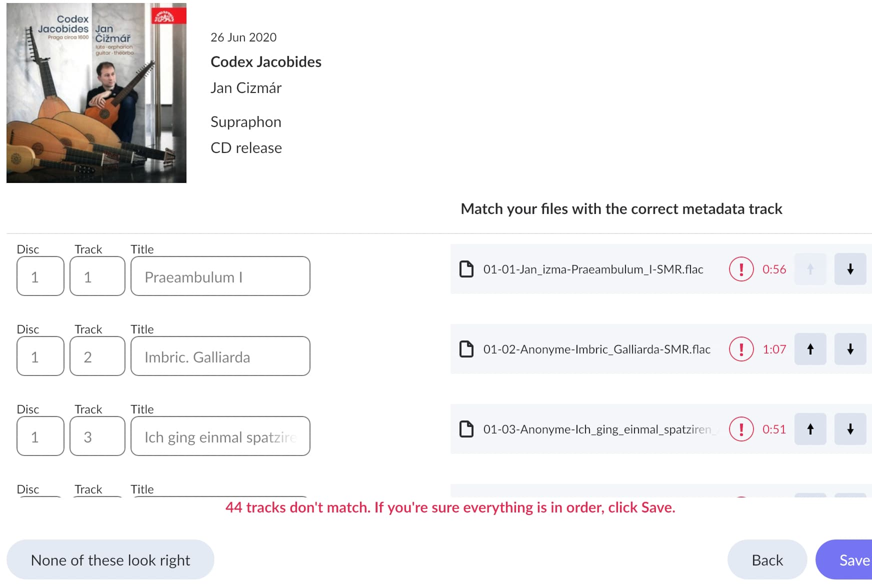The width and height of the screenshot is (872, 588).
Task: Edit title field Ich ging einmal spatziren
Action: (220, 436)
